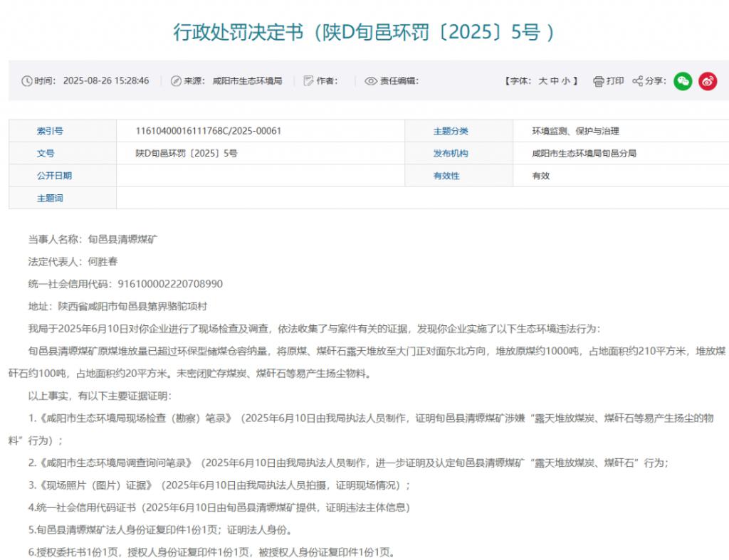Set font size to large (大)
The height and width of the screenshot is (560, 729).
[542, 81]
